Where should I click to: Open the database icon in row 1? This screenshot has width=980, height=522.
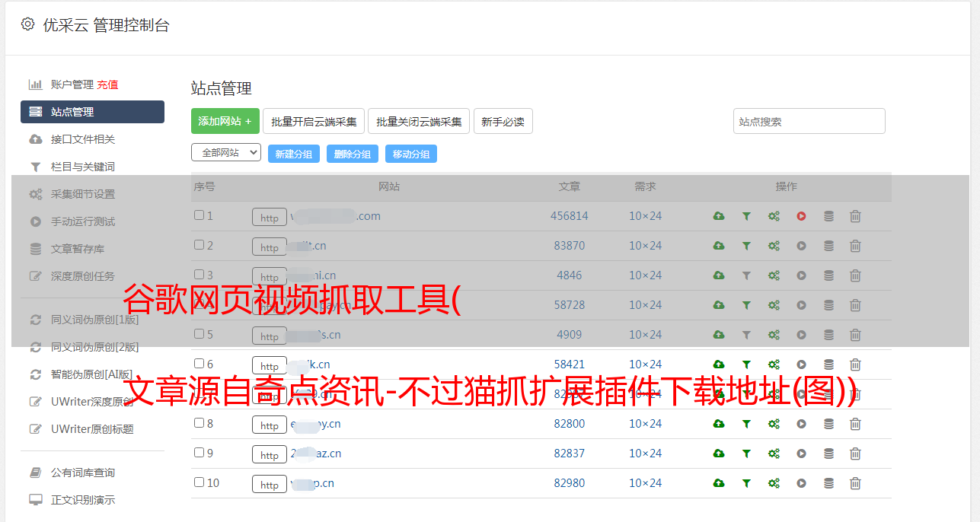828,216
